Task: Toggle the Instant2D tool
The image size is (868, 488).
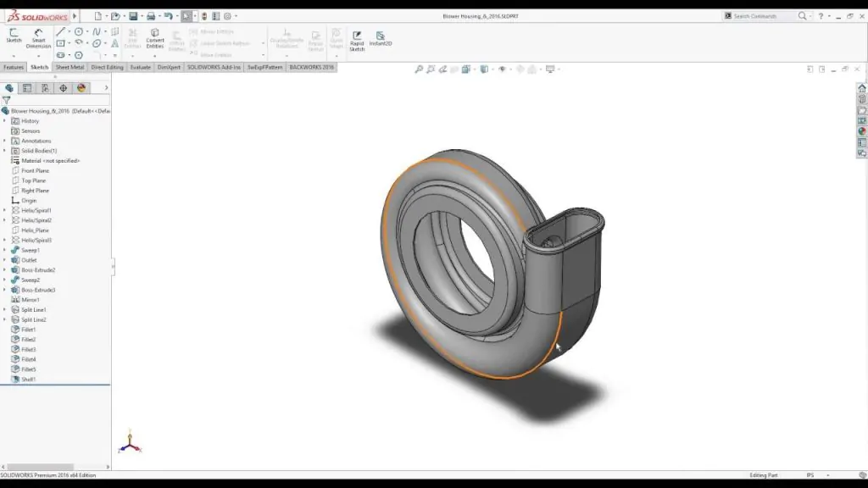Action: pyautogui.click(x=381, y=38)
